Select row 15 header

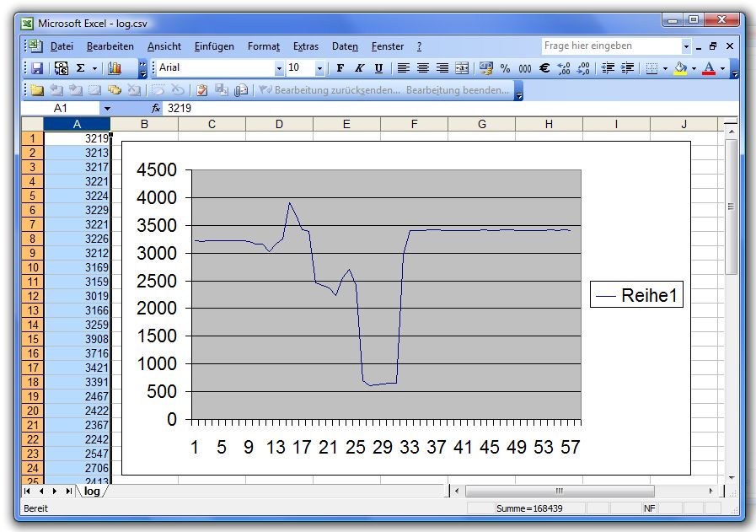[x=33, y=339]
